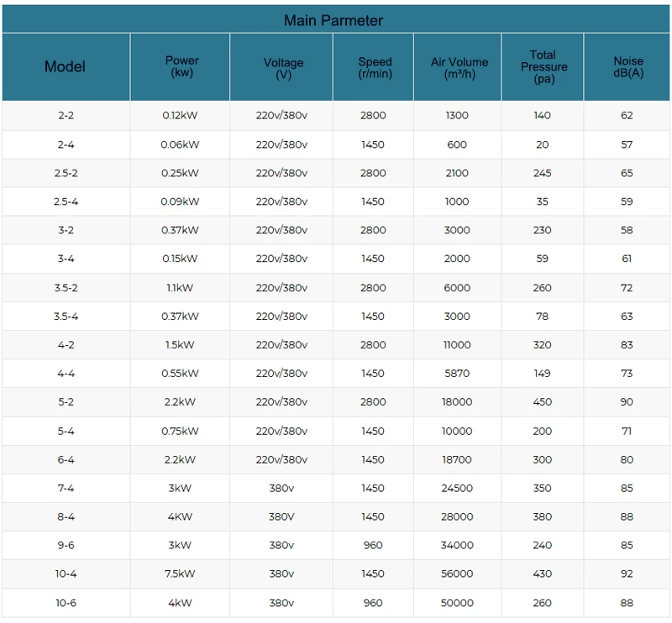672x623 pixels.
Task: Select the "Noise dB(A)" column header
Action: 628,67
